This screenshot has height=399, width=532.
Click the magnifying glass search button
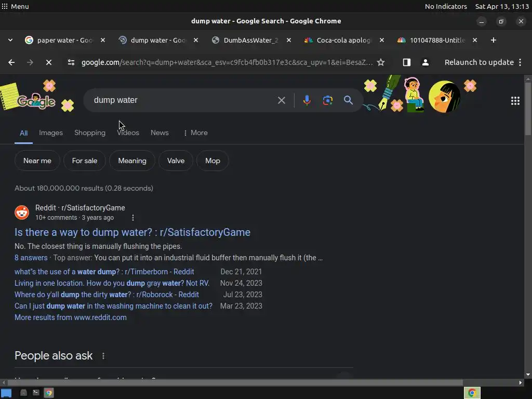tap(348, 100)
